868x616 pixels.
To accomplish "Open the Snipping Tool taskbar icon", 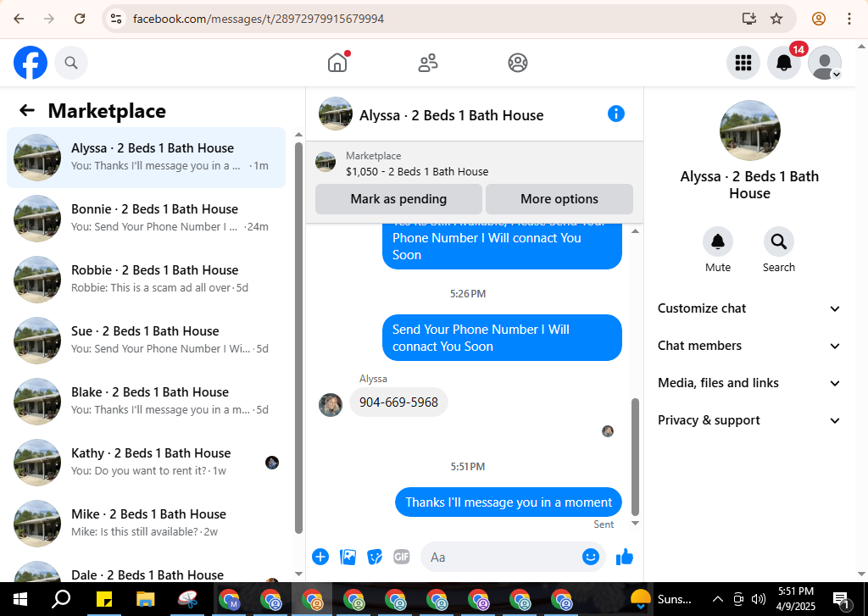I will click(x=187, y=599).
